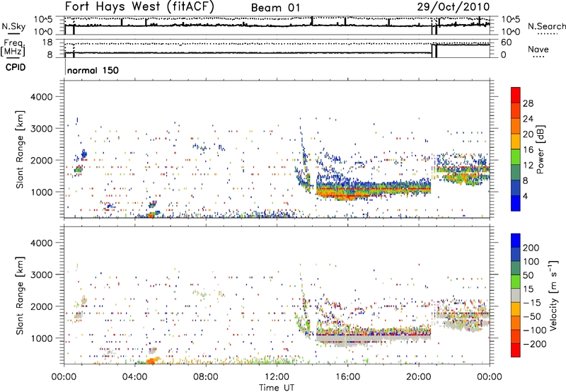This screenshot has width=566, height=392.
Task: Click the "3000" tick of the velocity panel
Action: (41, 275)
